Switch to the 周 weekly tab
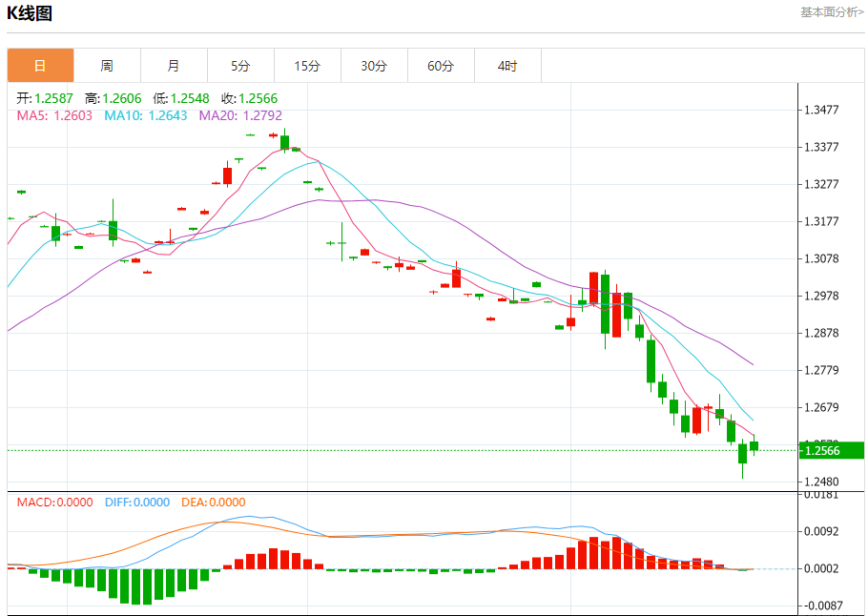The width and height of the screenshot is (868, 616). (x=107, y=66)
